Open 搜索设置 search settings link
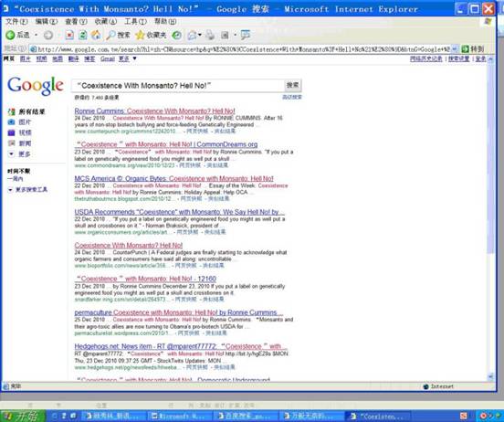This screenshot has width=504, height=422. (458, 58)
